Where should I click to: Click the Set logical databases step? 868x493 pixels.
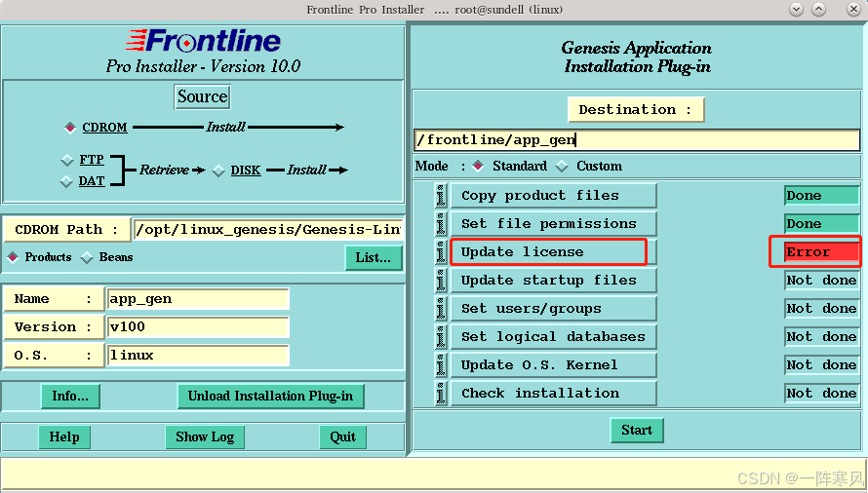(x=554, y=336)
